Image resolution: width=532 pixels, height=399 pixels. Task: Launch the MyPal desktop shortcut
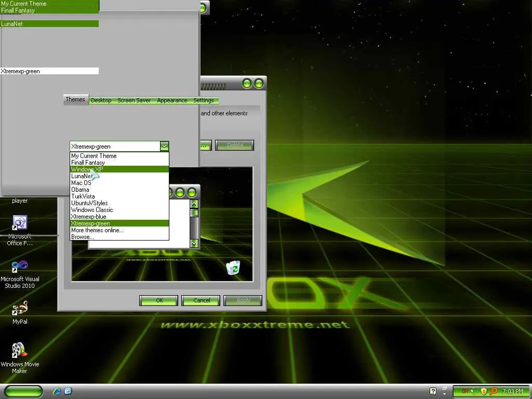click(x=20, y=308)
